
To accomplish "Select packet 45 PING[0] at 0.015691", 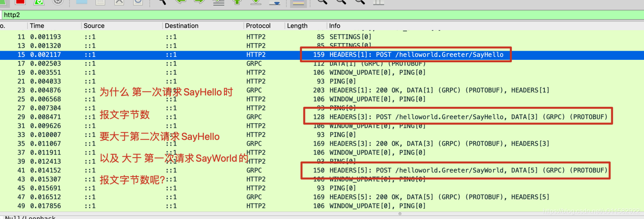I will tap(322, 188).
